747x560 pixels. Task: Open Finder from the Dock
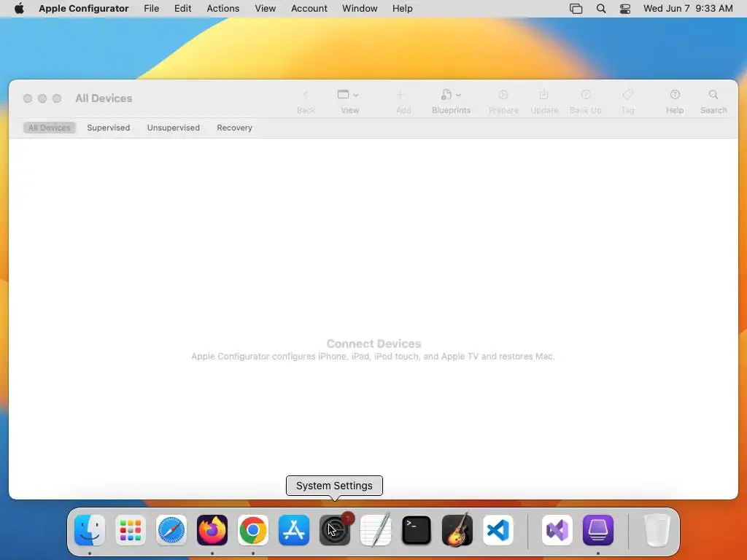click(x=90, y=530)
